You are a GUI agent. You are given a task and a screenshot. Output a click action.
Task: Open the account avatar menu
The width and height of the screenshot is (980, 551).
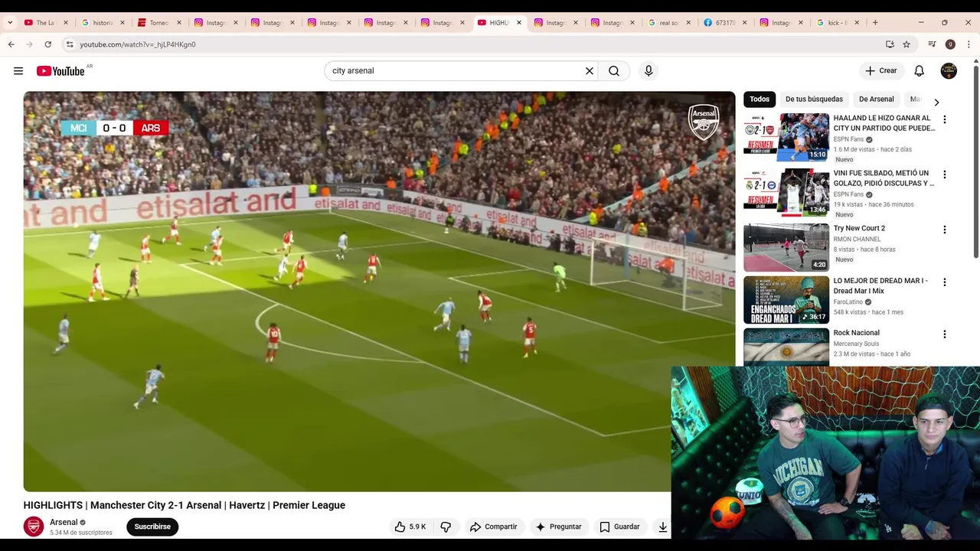click(x=949, y=71)
